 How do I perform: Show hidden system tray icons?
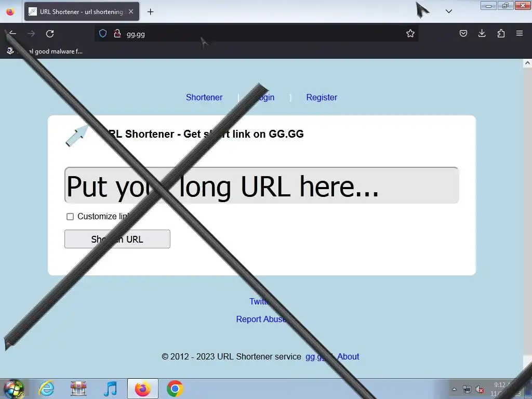point(454,389)
